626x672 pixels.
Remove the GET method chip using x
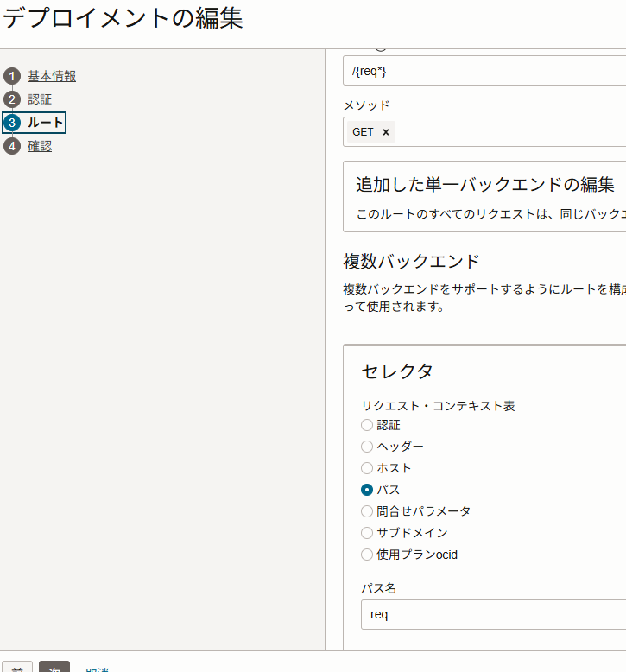[x=386, y=132]
